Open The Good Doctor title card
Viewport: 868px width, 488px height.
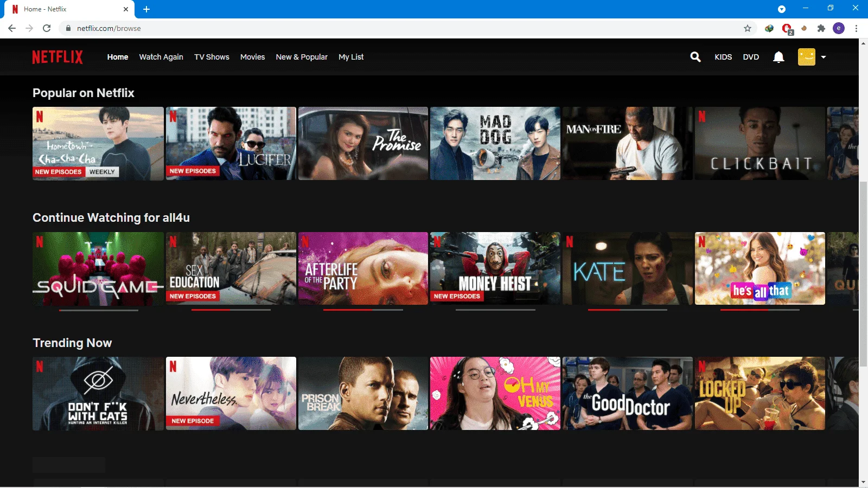(628, 394)
